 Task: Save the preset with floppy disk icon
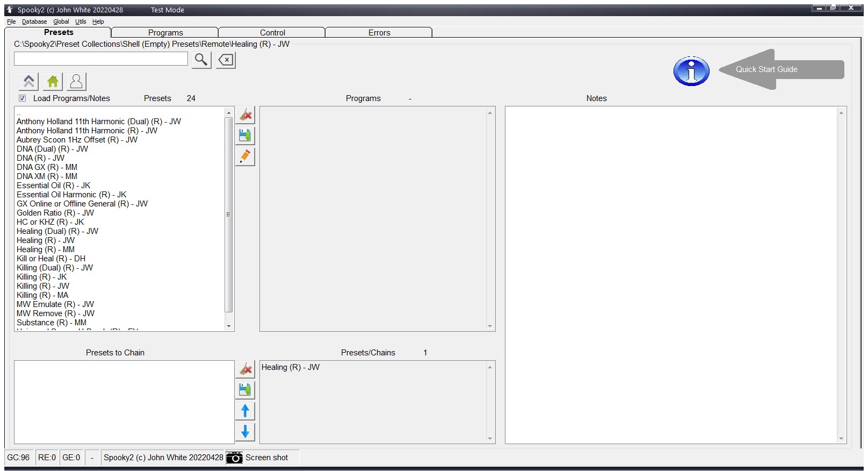point(245,135)
